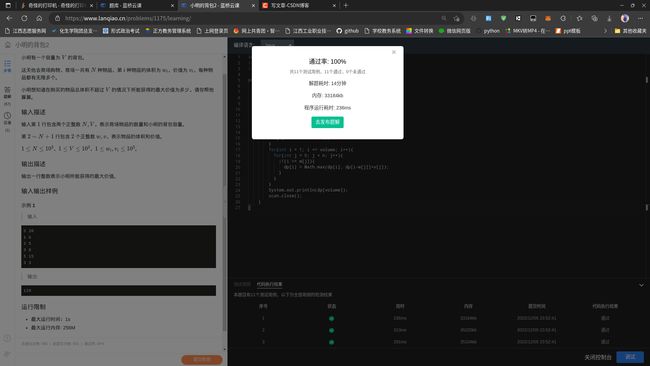Click the 解题耗时: 14分钟 text
The image size is (650, 366).
[x=327, y=83]
